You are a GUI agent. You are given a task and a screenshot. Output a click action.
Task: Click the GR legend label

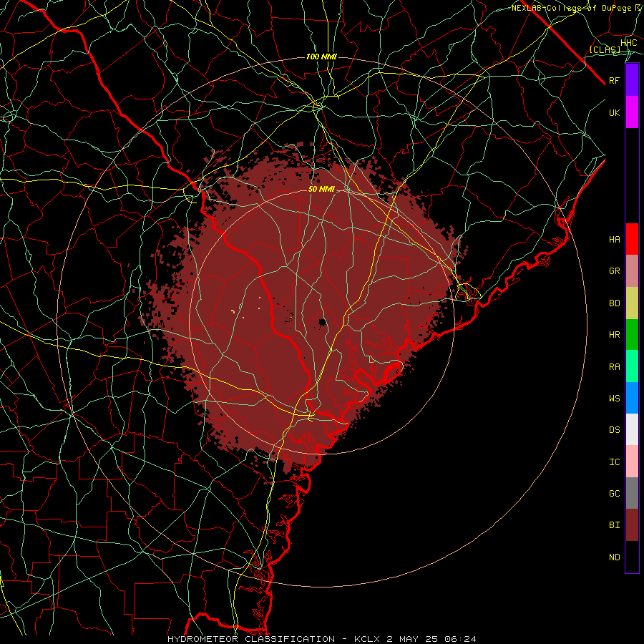(x=614, y=271)
